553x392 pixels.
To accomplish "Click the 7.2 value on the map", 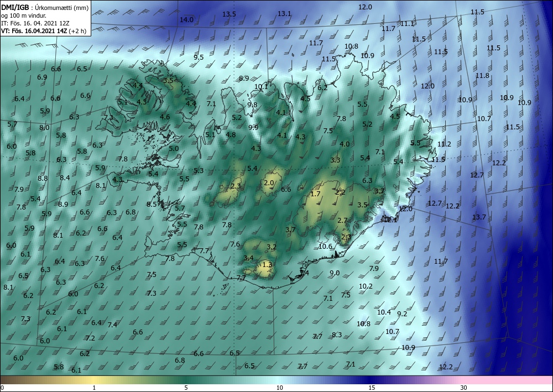I will [90, 338].
